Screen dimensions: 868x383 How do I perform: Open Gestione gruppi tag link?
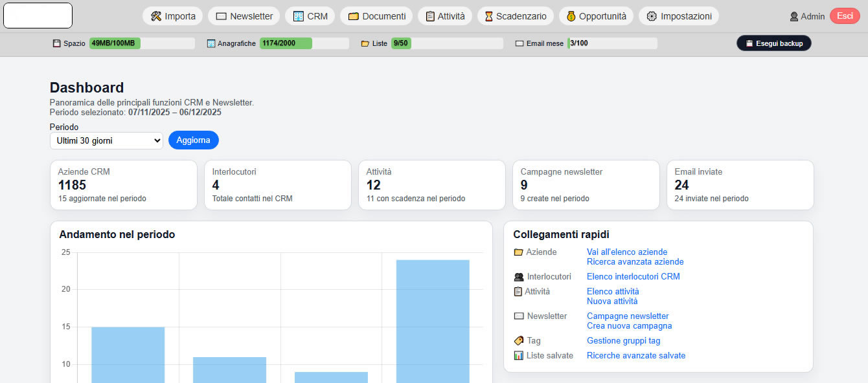tap(624, 341)
